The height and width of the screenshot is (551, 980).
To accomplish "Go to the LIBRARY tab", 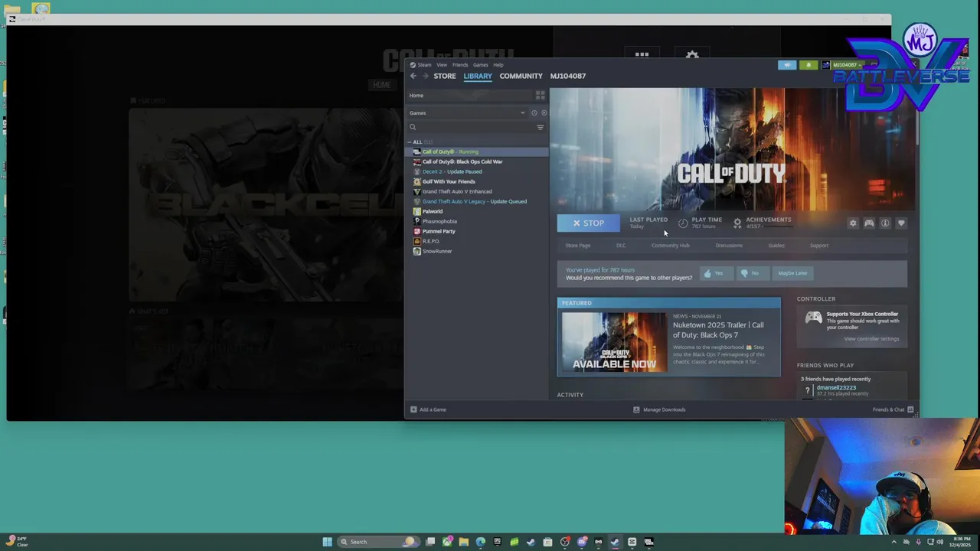I will click(x=478, y=76).
